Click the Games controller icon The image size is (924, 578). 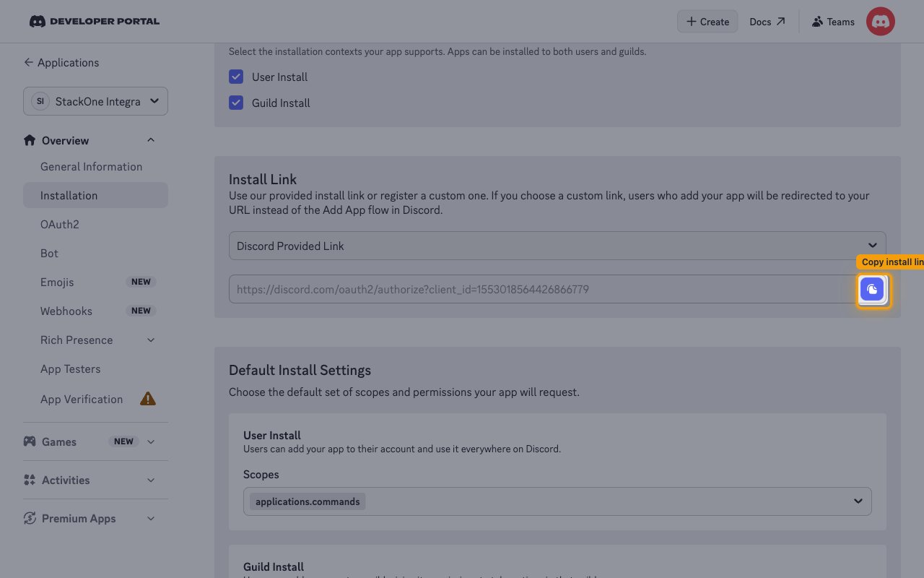point(30,441)
